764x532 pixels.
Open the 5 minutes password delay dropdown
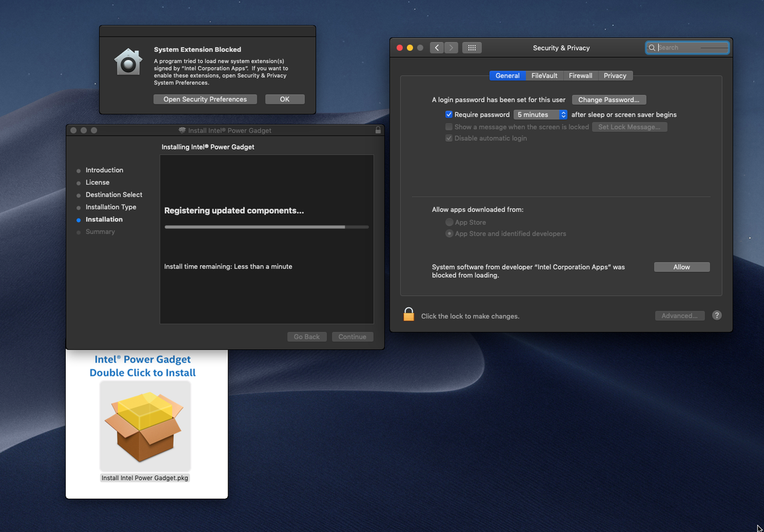tap(541, 114)
